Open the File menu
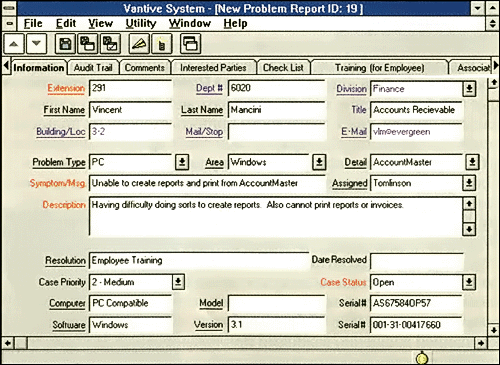The height and width of the screenshot is (365, 500). pyautogui.click(x=33, y=24)
